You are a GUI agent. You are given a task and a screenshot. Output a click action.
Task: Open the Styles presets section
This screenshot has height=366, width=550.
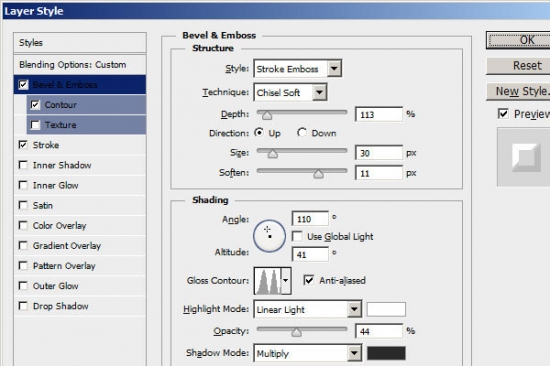point(80,43)
